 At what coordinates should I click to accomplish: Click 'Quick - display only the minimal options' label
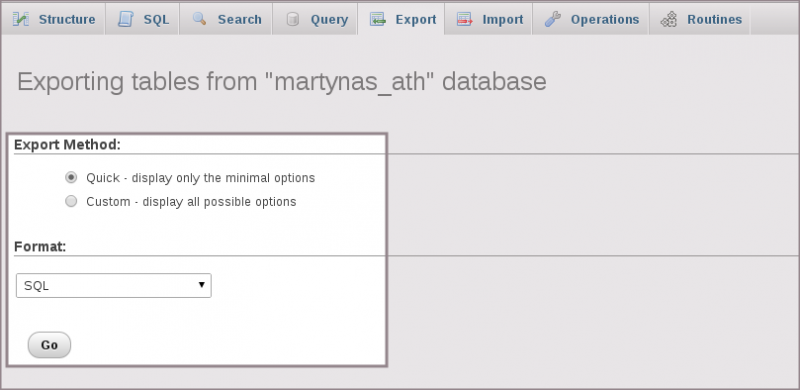201,178
